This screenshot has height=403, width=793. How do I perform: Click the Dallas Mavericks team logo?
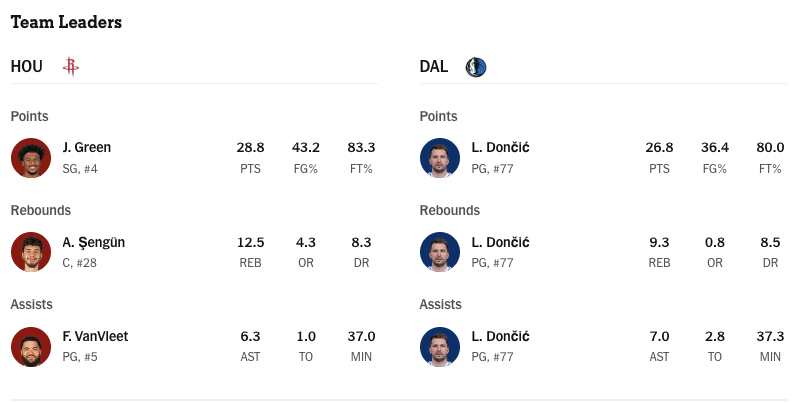pos(476,67)
